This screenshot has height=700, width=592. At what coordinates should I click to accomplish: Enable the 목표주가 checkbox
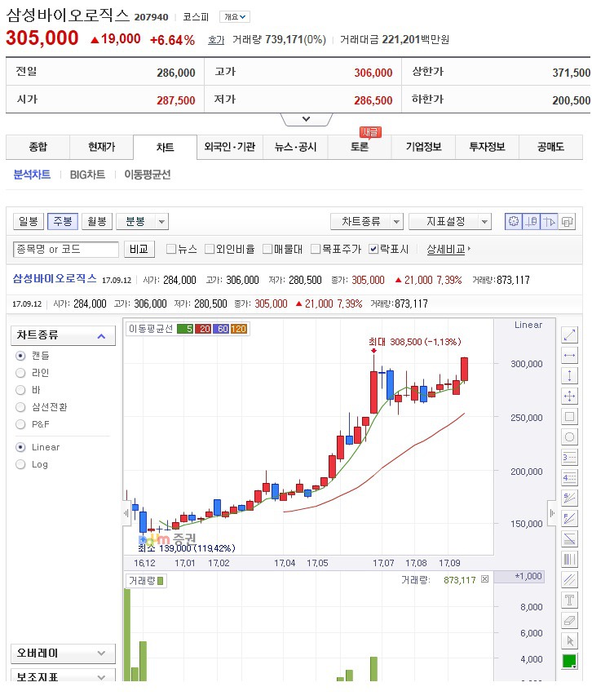coord(316,249)
